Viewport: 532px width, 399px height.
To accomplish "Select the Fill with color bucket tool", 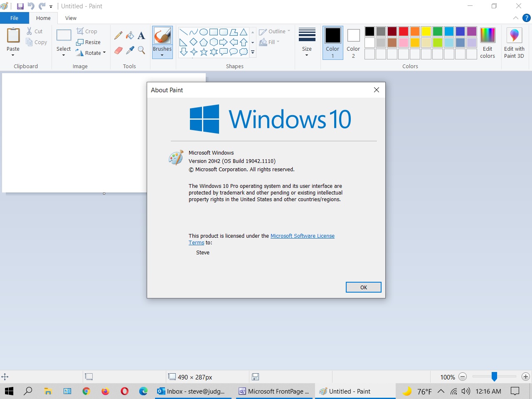I will 130,36.
